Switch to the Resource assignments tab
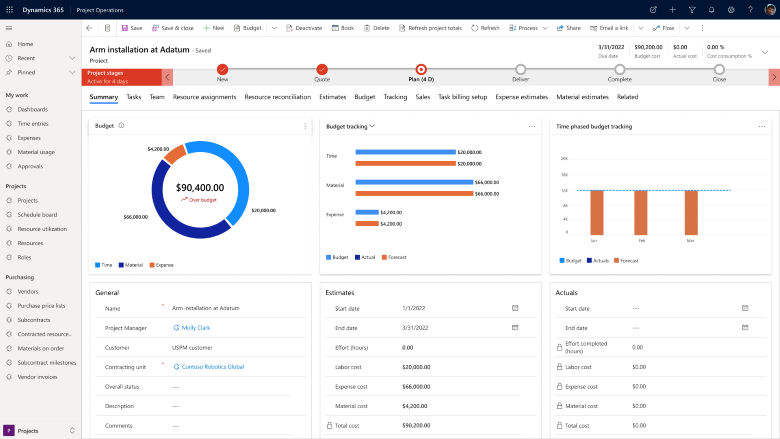The width and height of the screenshot is (780, 439). [204, 97]
